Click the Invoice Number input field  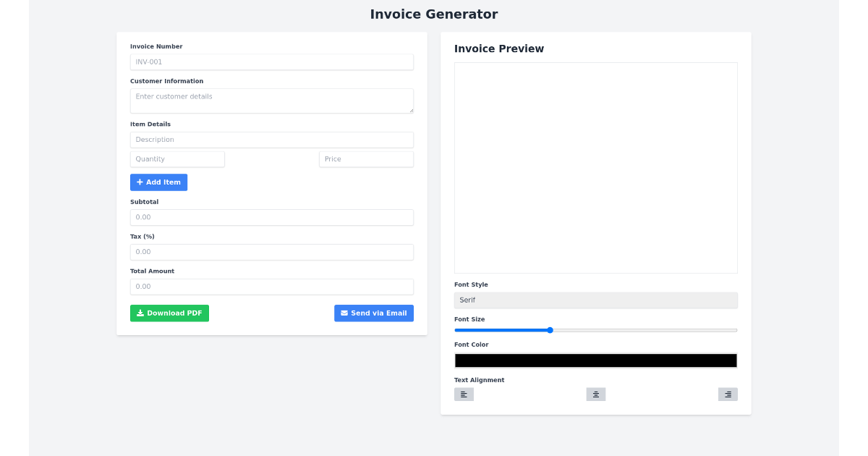click(271, 62)
